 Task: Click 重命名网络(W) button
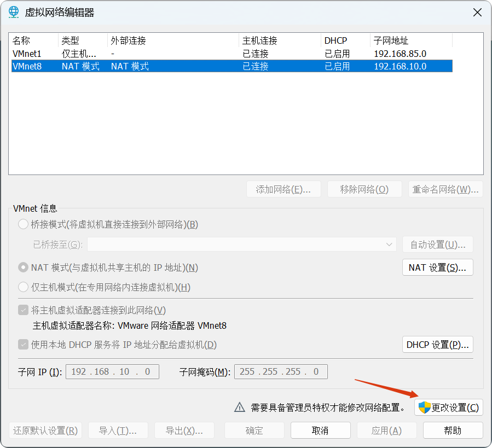(x=445, y=189)
